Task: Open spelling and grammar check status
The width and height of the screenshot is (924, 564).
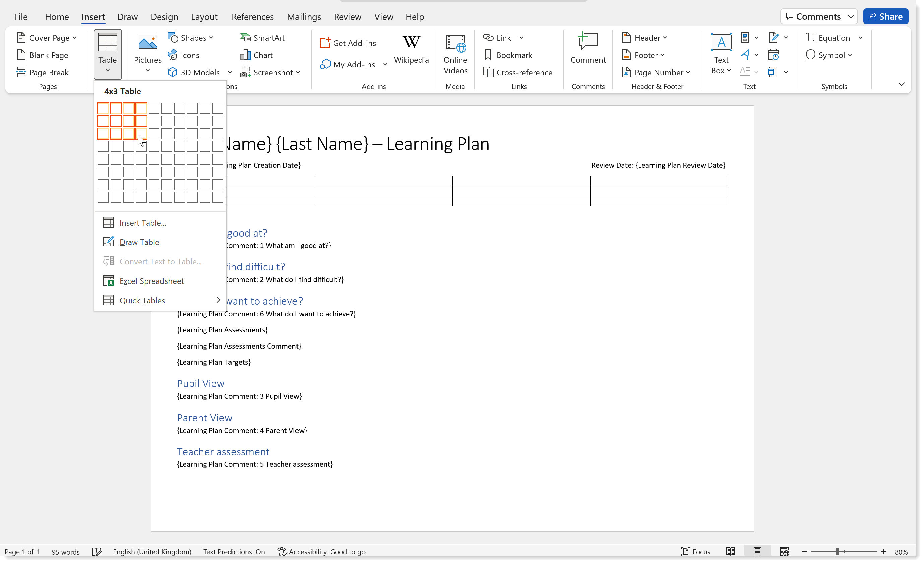Action: coord(96,551)
